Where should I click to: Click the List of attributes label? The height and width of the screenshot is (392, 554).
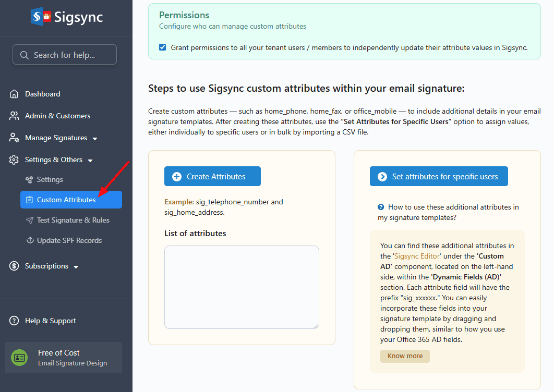195,234
